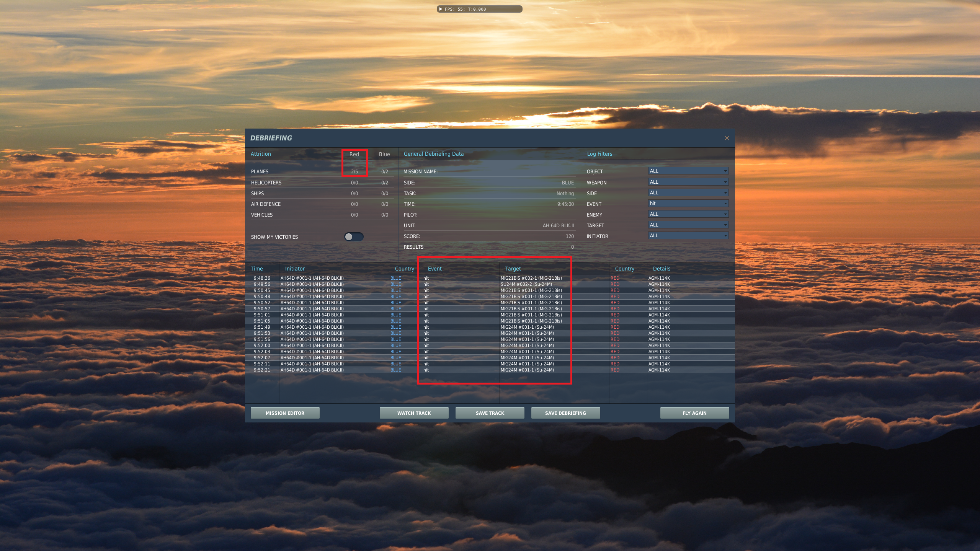Screen dimensions: 980x551
Task: Click the AIR DEFENCE attrition row label
Action: pos(266,204)
